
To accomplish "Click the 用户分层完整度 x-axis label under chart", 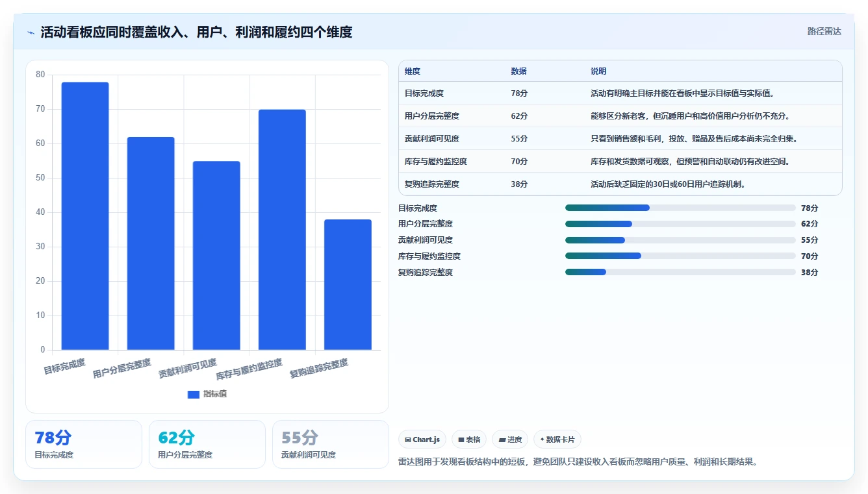I will [122, 369].
